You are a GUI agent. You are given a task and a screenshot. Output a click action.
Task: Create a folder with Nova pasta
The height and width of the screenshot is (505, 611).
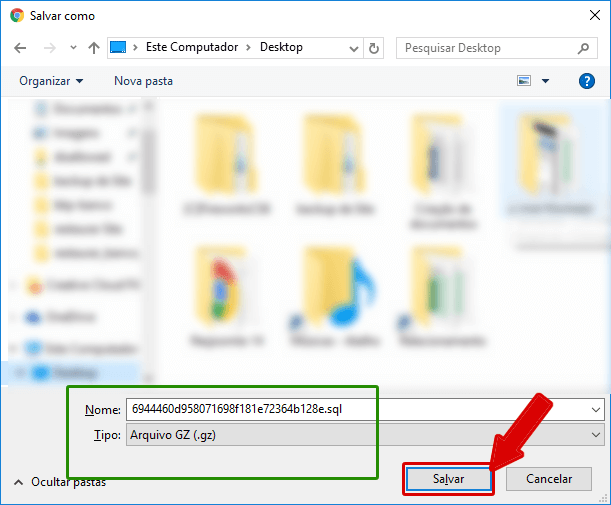143,81
